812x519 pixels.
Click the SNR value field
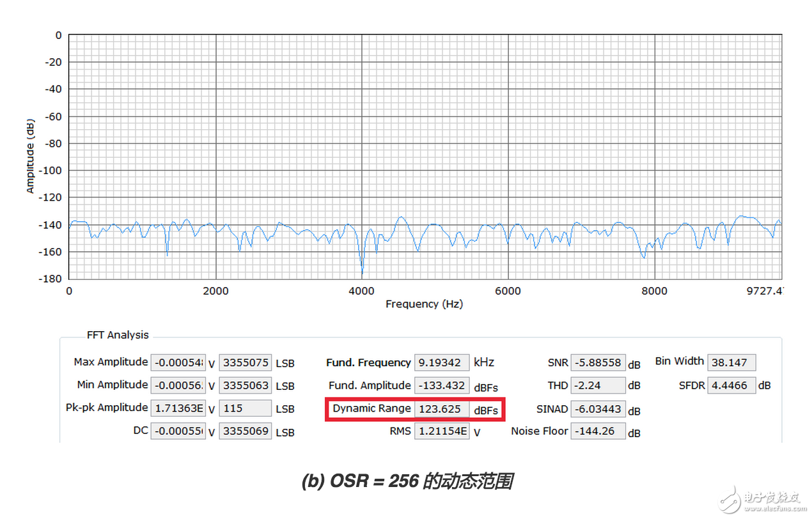597,362
